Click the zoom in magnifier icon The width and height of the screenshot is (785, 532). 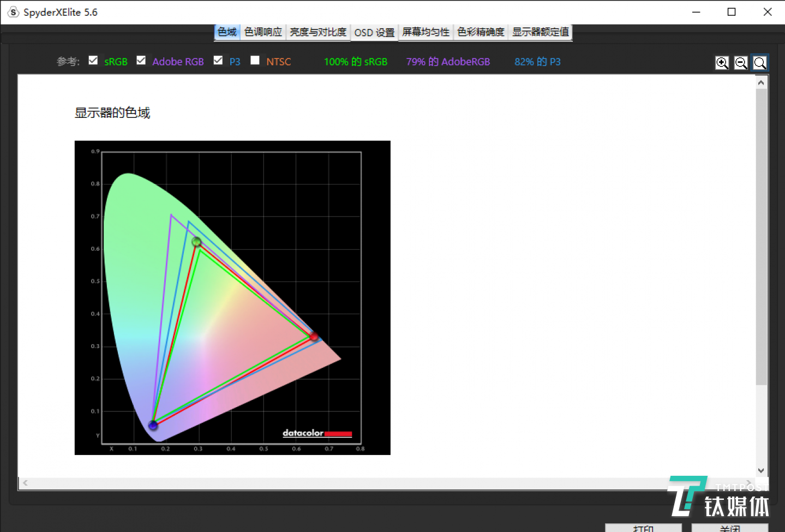[722, 63]
